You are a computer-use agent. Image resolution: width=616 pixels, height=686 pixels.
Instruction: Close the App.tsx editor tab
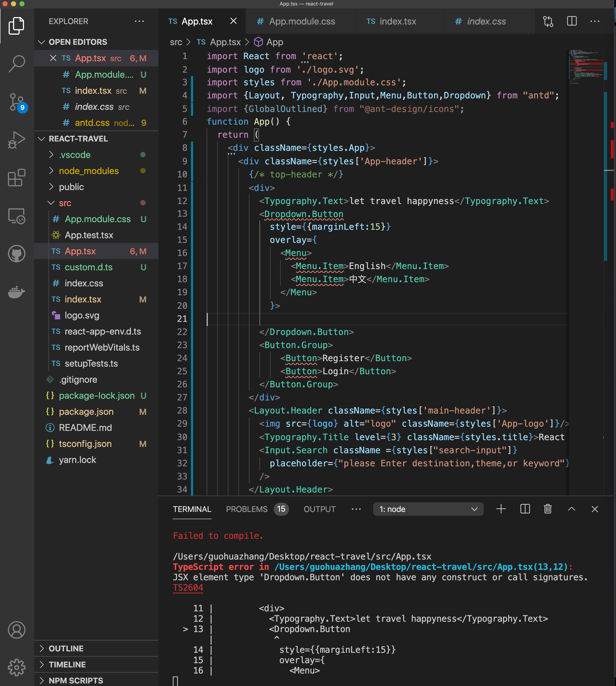[x=234, y=21]
